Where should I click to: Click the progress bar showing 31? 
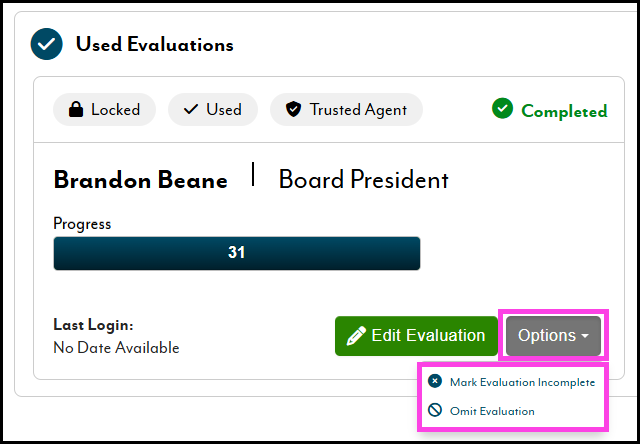click(237, 253)
